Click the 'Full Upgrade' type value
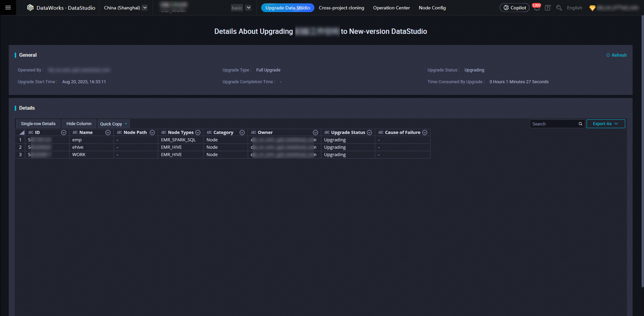This screenshot has height=316, width=644. coord(268,70)
